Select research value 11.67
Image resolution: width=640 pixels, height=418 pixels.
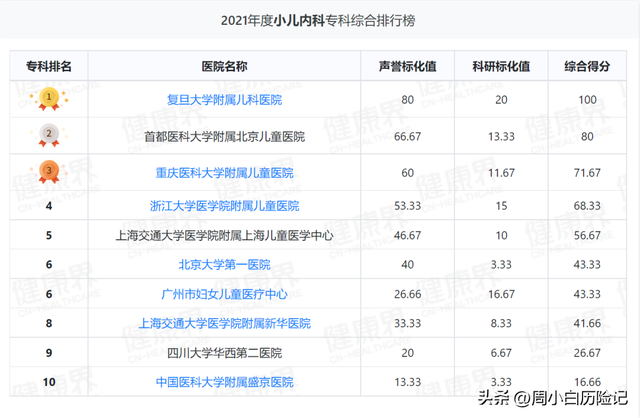coord(501,173)
